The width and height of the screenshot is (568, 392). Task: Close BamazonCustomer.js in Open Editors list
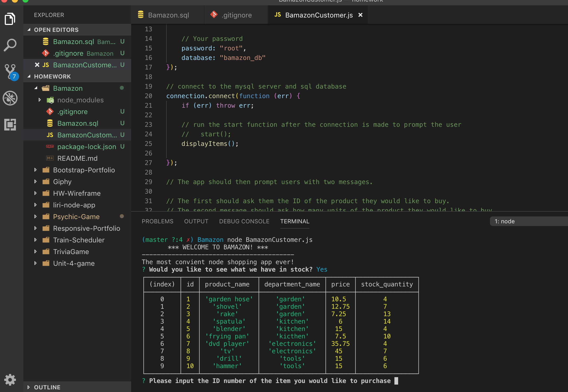(37, 65)
